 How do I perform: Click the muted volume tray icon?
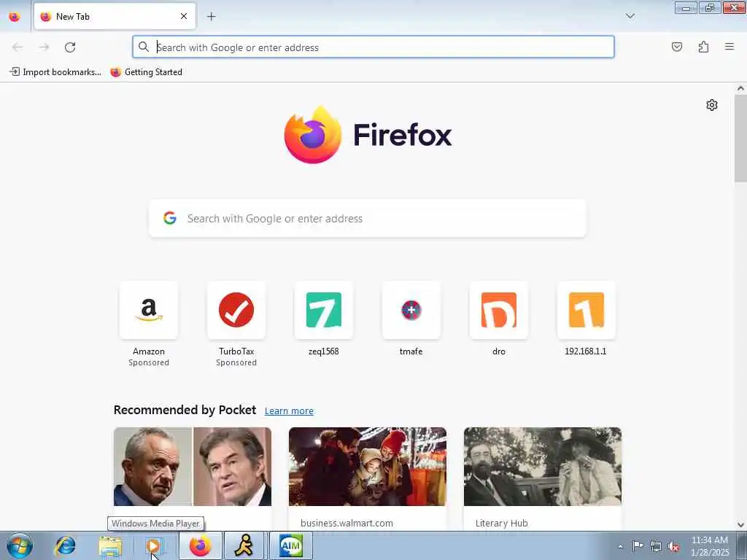(673, 546)
